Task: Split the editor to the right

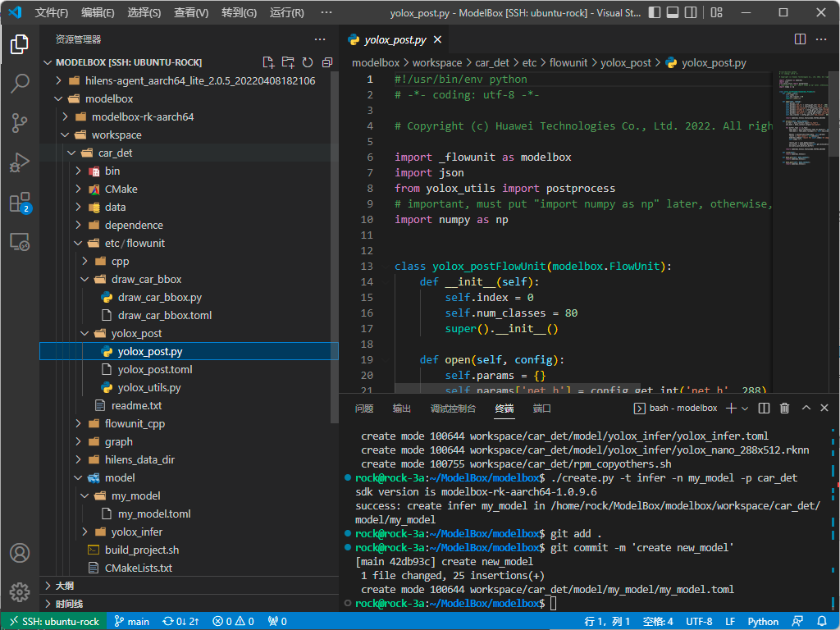Action: pyautogui.click(x=801, y=39)
